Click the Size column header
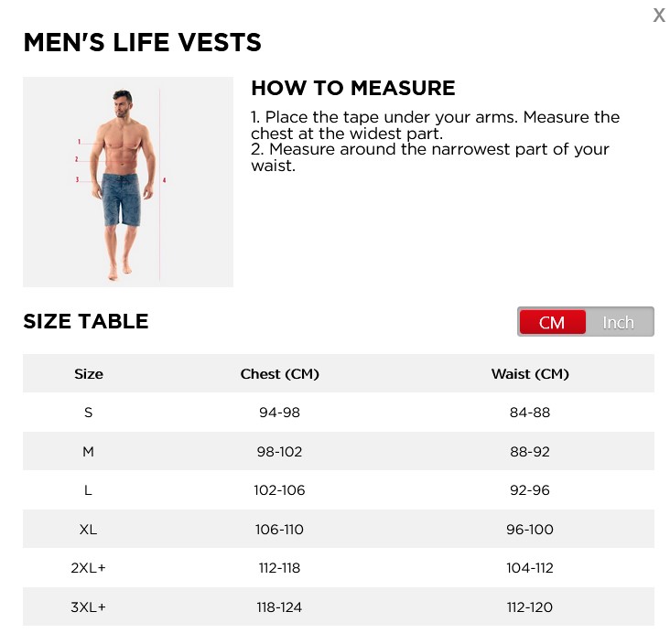 (89, 374)
